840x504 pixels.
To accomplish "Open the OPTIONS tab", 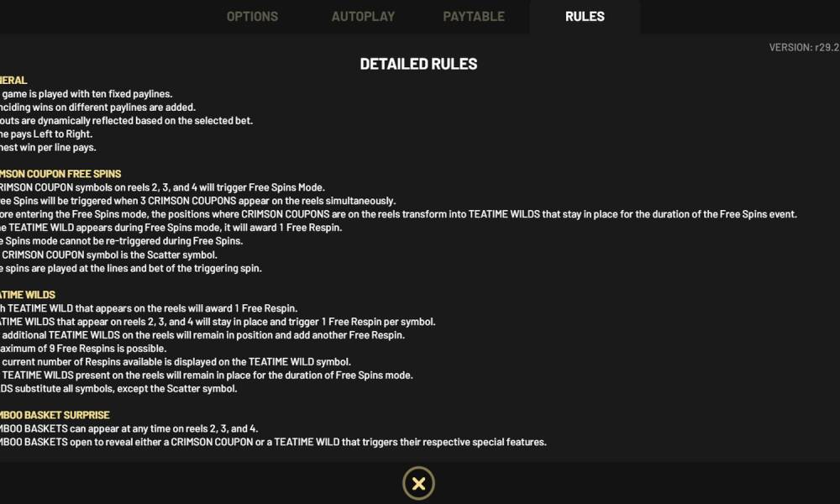I will click(x=252, y=17).
